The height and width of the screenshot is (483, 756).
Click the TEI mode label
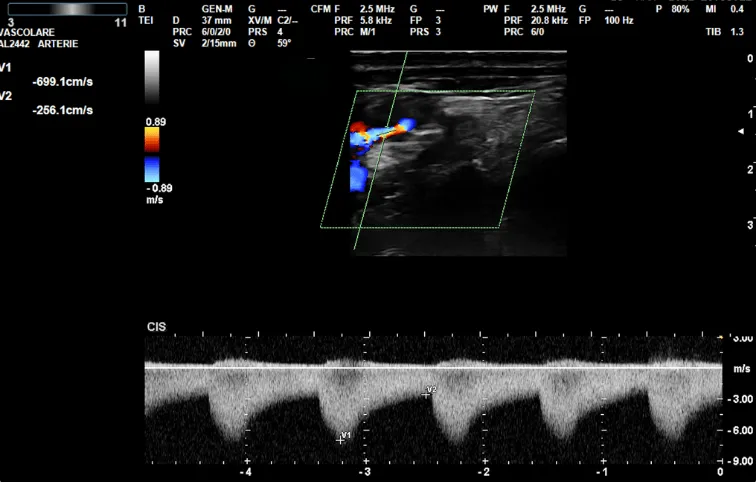pos(146,21)
